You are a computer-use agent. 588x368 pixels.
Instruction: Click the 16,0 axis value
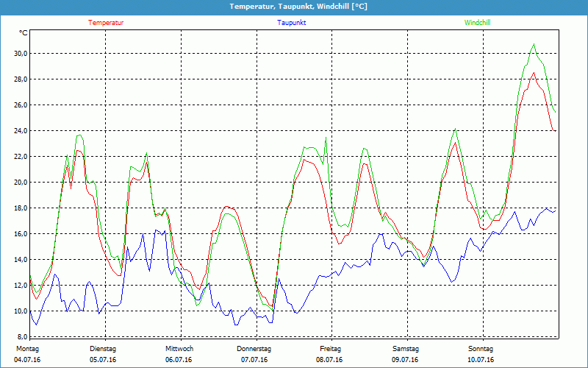point(20,234)
